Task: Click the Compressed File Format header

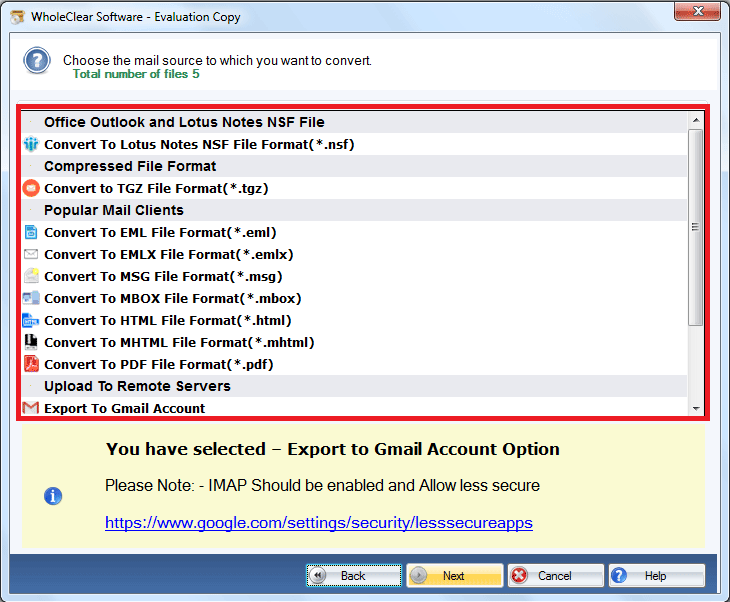Action: [x=354, y=166]
